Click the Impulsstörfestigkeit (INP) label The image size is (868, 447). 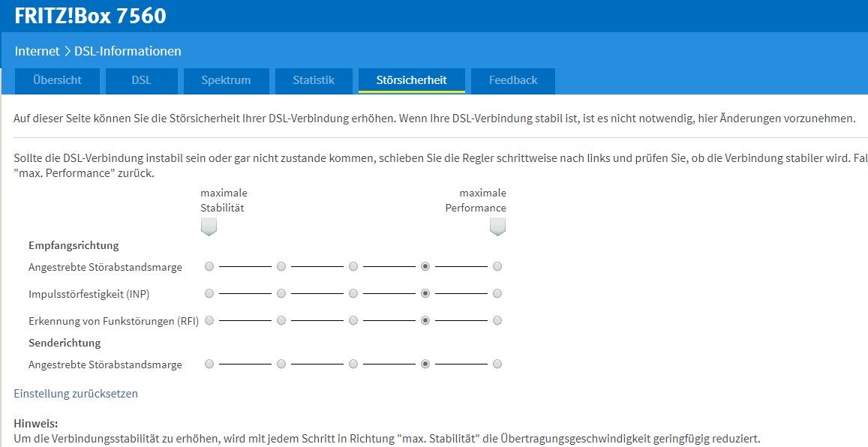coord(89,294)
